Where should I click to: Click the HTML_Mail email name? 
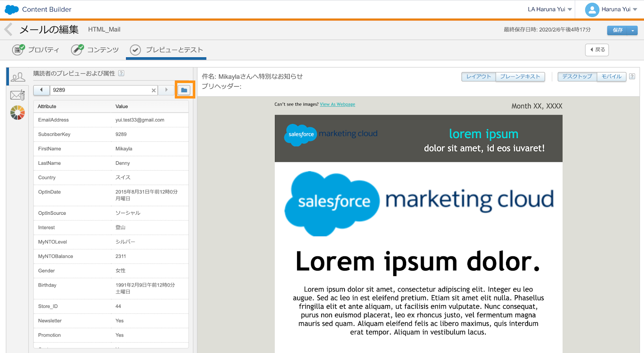tap(104, 29)
